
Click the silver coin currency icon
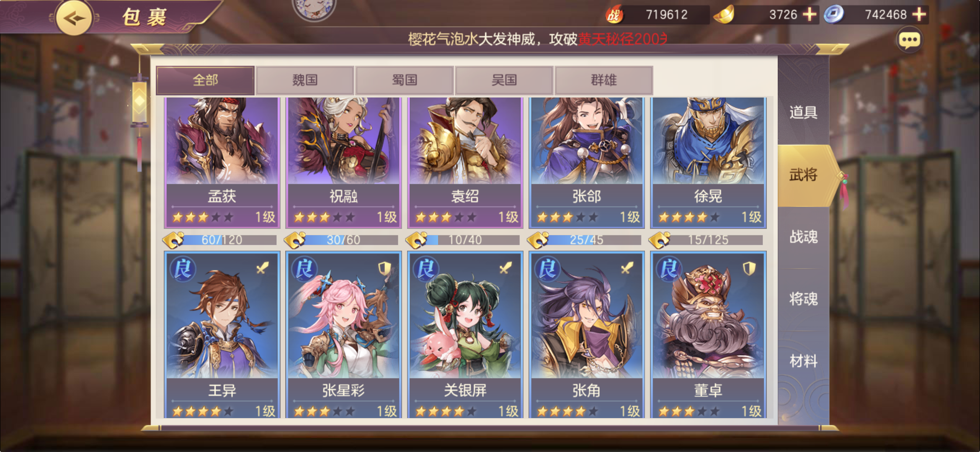click(833, 15)
